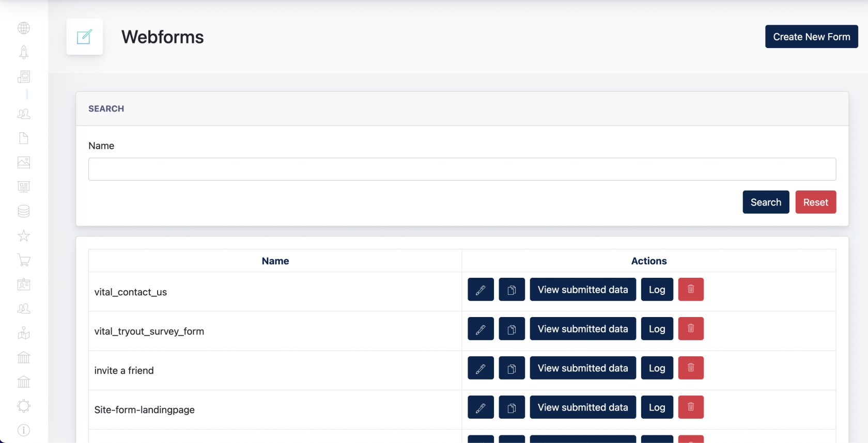Open the image gallery icon in the sidebar
The width and height of the screenshot is (868, 443).
point(24,162)
